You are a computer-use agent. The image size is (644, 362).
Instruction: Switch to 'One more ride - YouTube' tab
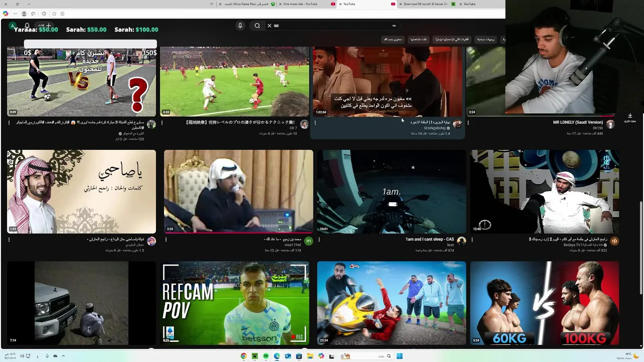coord(306,4)
